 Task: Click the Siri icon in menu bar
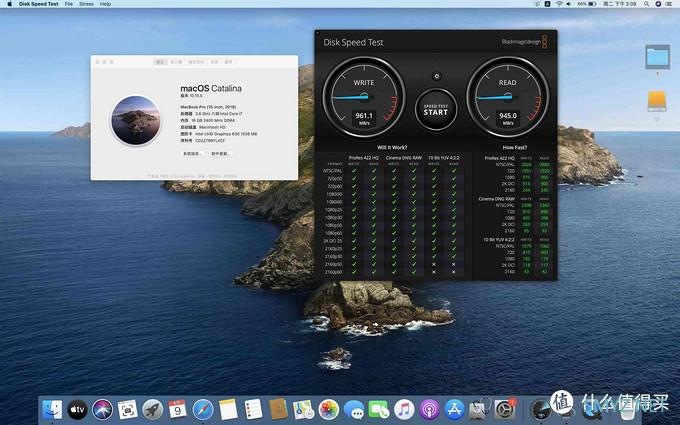(658, 4)
